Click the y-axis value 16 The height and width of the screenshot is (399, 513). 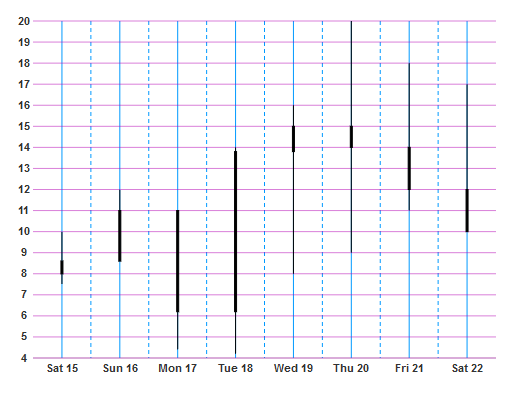coord(24,105)
